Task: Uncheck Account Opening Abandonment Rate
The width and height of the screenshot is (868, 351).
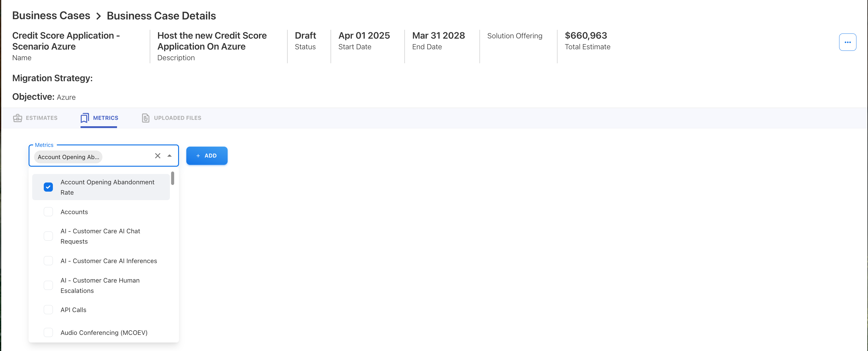Action: coord(48,187)
